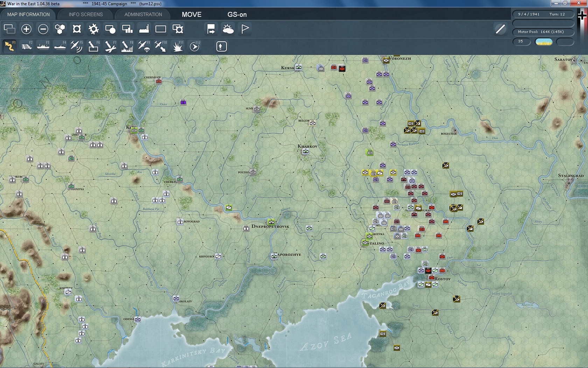Click the empty rectangle toolbar icon
588x368 pixels.
(x=161, y=29)
